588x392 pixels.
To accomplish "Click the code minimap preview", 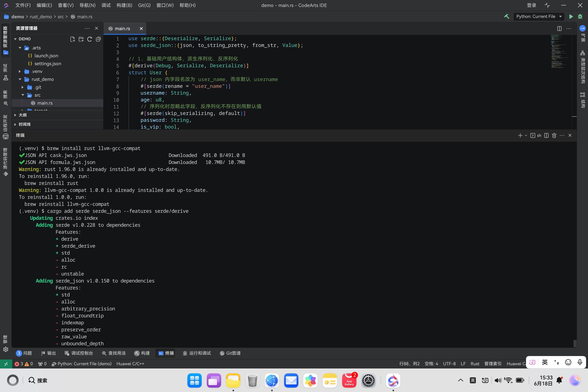I will [560, 51].
